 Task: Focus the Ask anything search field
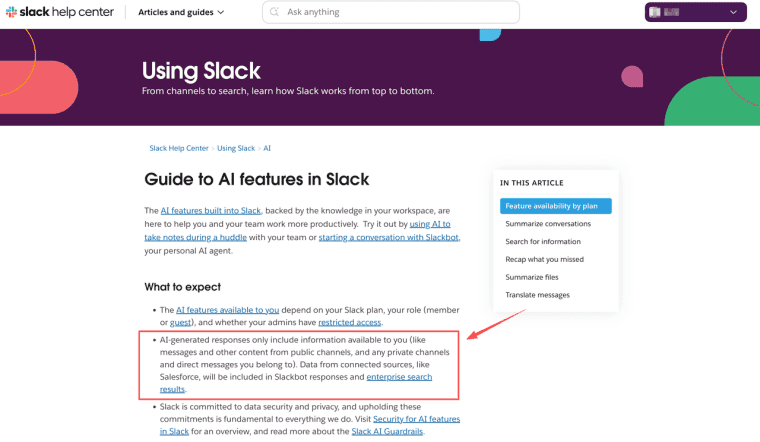[x=391, y=12]
